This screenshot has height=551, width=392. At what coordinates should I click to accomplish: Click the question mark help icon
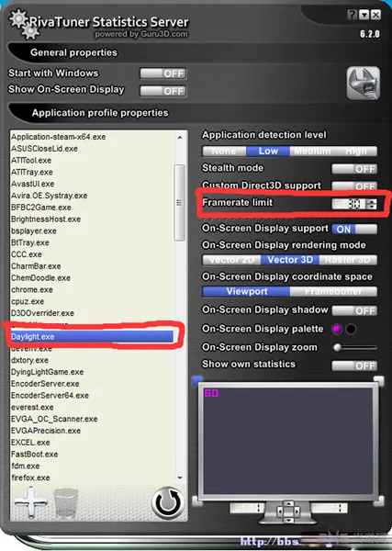(352, 15)
